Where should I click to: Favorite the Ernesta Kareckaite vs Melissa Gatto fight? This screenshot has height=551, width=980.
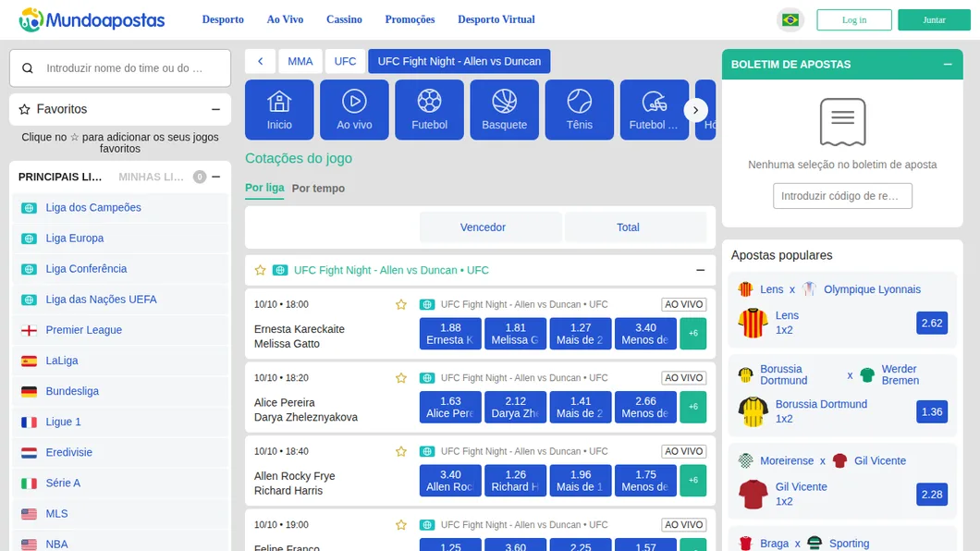pyautogui.click(x=401, y=305)
